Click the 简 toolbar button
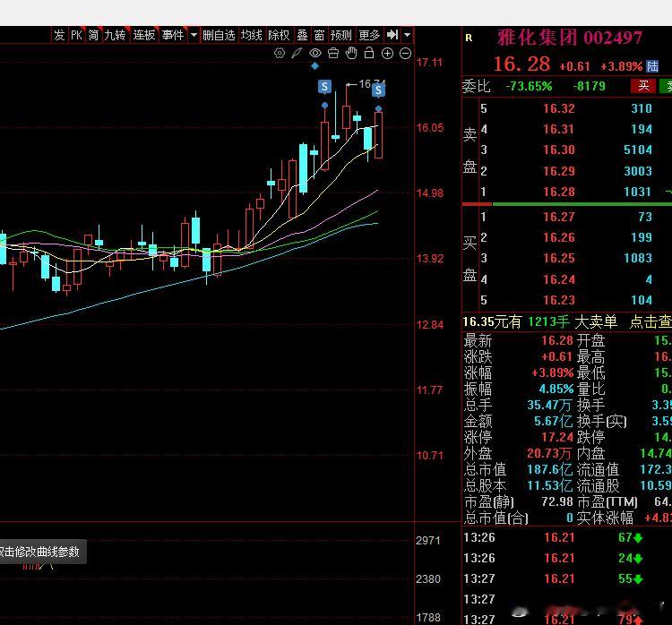Image resolution: width=672 pixels, height=625 pixels. click(94, 35)
